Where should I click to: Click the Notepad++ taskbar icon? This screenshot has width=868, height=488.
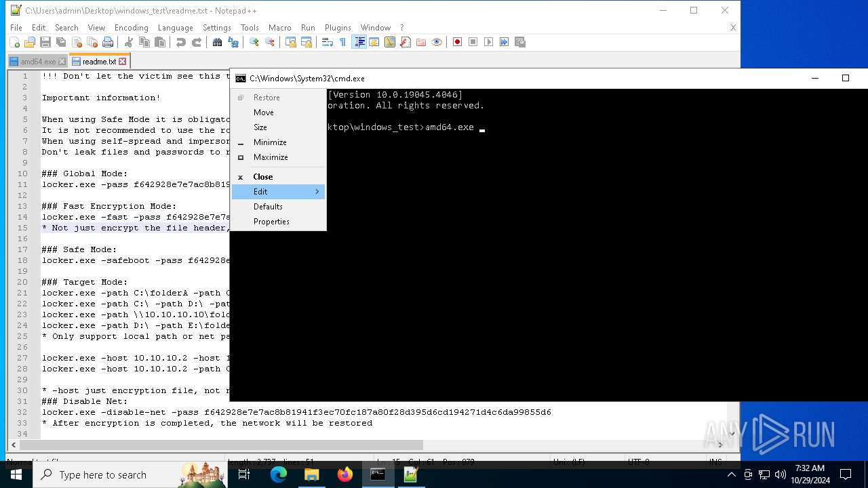point(411,474)
